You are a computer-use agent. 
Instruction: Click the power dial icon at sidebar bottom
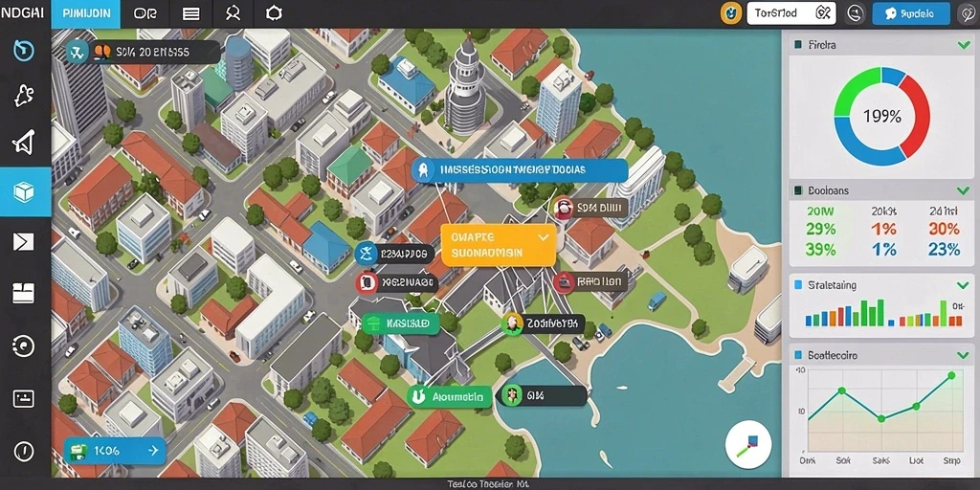[x=24, y=450]
